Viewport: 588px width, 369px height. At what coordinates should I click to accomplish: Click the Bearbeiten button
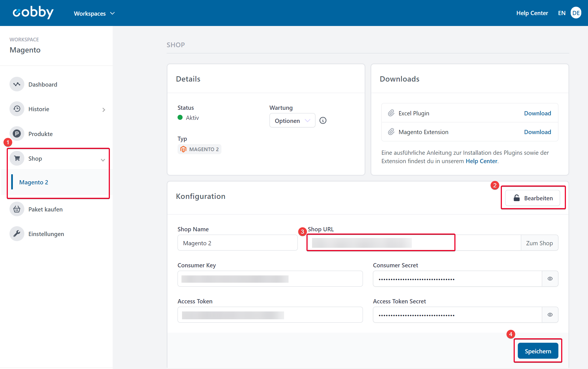pyautogui.click(x=533, y=198)
